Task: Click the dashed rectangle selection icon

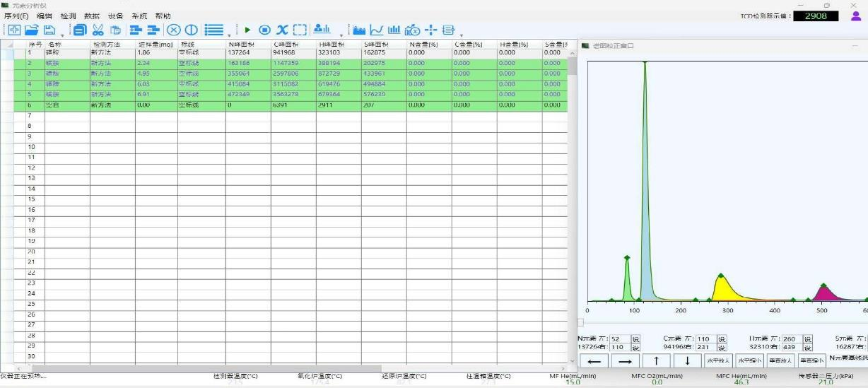Action: (x=300, y=30)
